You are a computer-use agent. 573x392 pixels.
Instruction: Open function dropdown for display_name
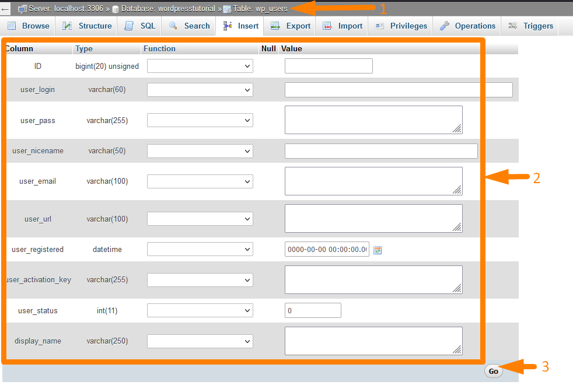coord(200,341)
